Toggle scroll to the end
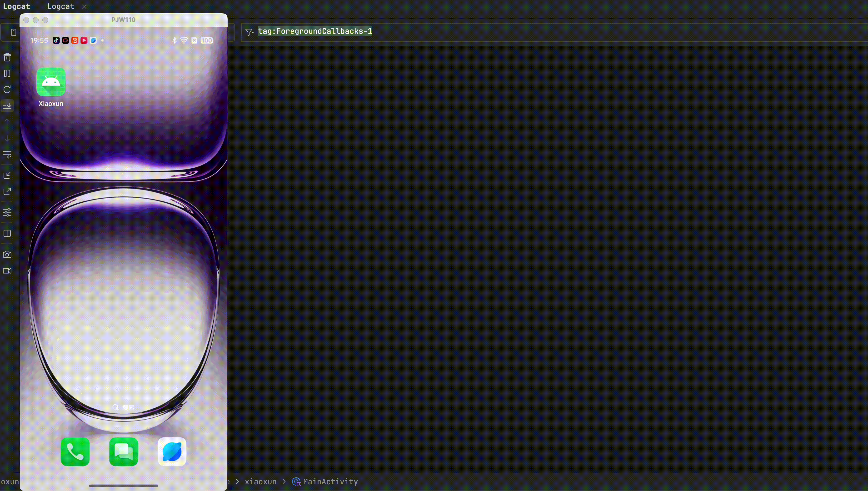Screen dimensions: 868x491 [x=7, y=105]
